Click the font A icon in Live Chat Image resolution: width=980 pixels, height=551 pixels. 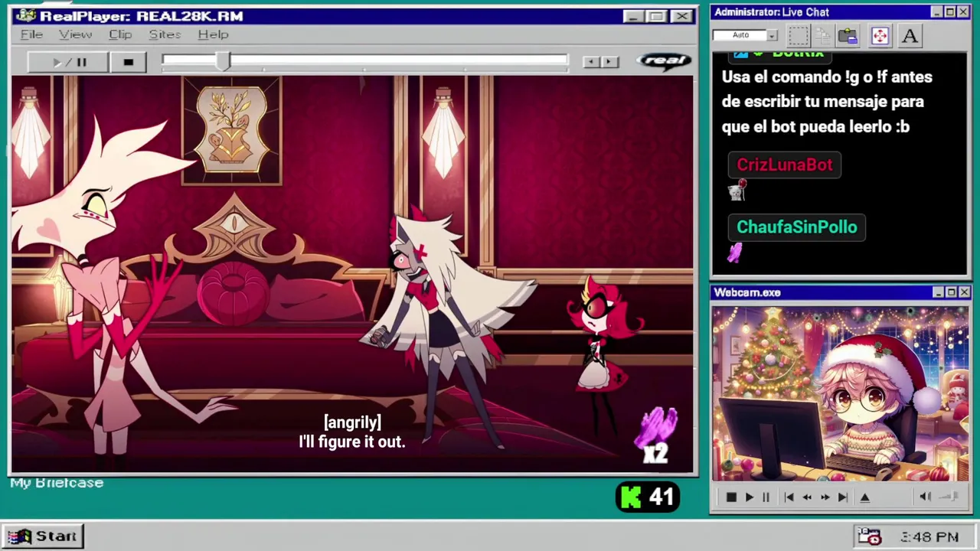tap(910, 35)
